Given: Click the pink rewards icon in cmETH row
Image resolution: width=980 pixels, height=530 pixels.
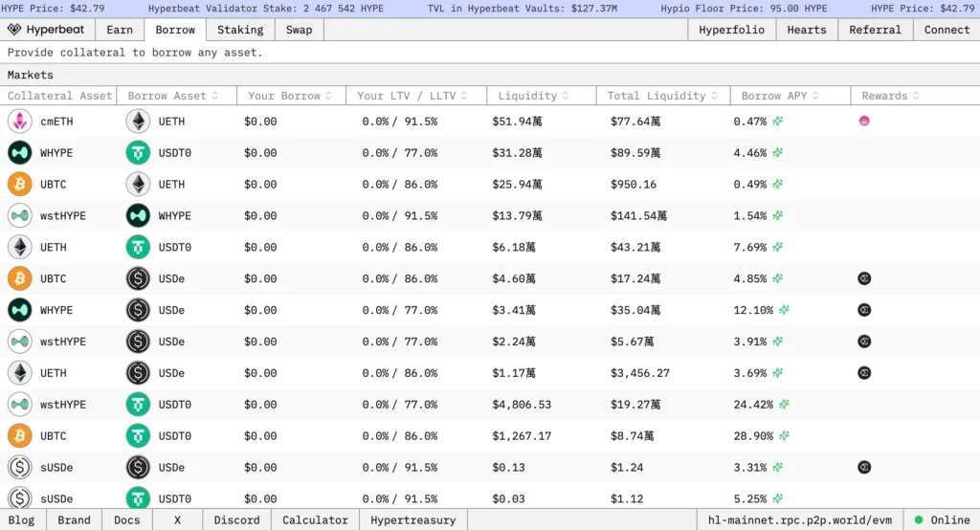Looking at the screenshot, I should (864, 121).
